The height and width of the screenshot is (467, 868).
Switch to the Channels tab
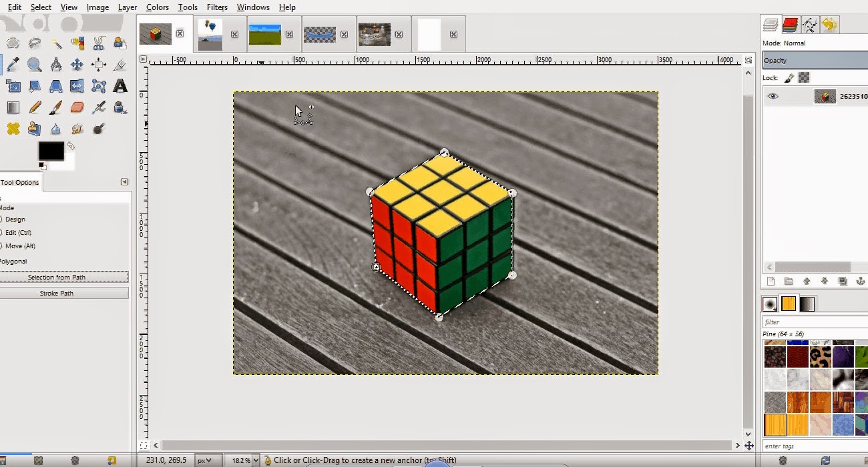pos(791,24)
